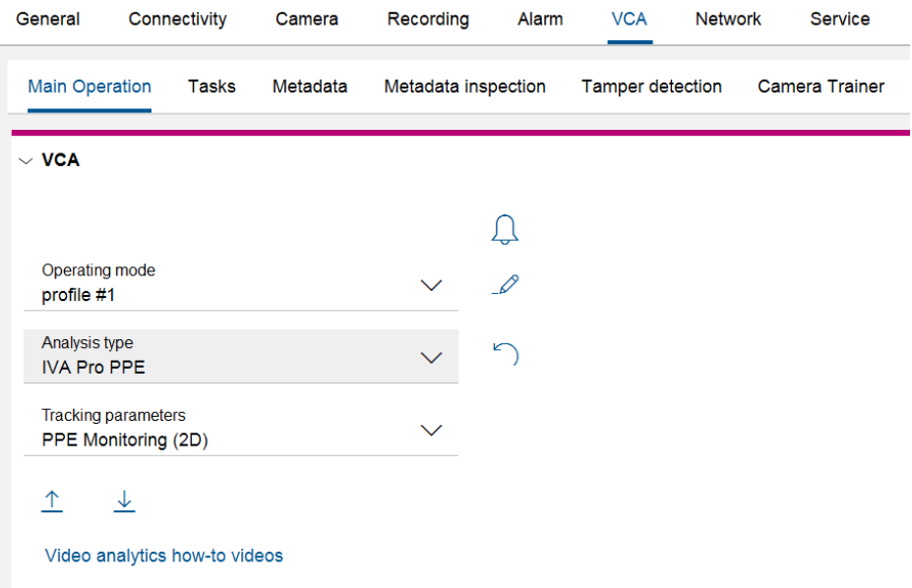
Task: Switch to the Network tab
Action: 728,19
